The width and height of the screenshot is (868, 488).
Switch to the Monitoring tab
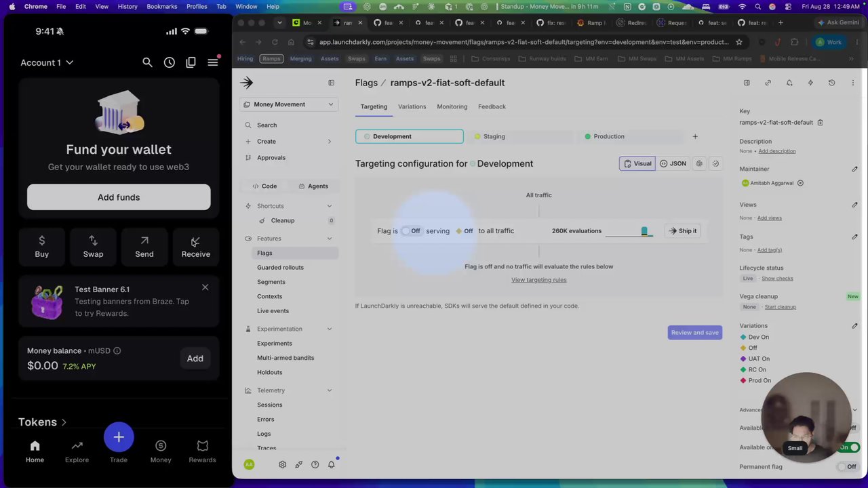452,106
